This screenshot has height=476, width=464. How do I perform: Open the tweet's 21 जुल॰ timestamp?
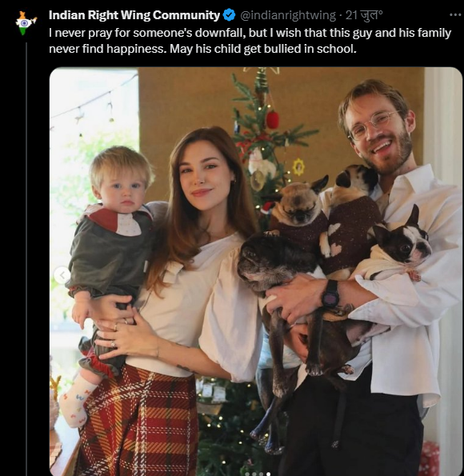click(364, 15)
